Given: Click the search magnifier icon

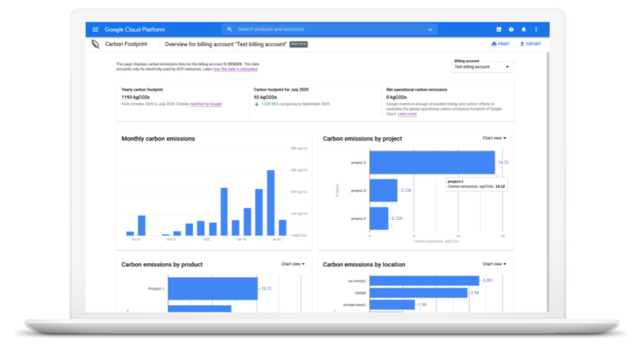Looking at the screenshot, I should [229, 29].
